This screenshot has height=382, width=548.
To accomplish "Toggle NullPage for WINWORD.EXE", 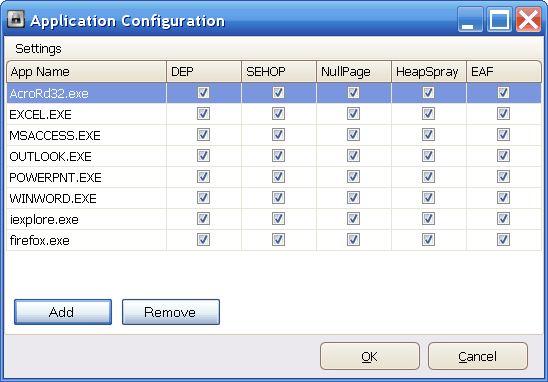I will click(353, 197).
